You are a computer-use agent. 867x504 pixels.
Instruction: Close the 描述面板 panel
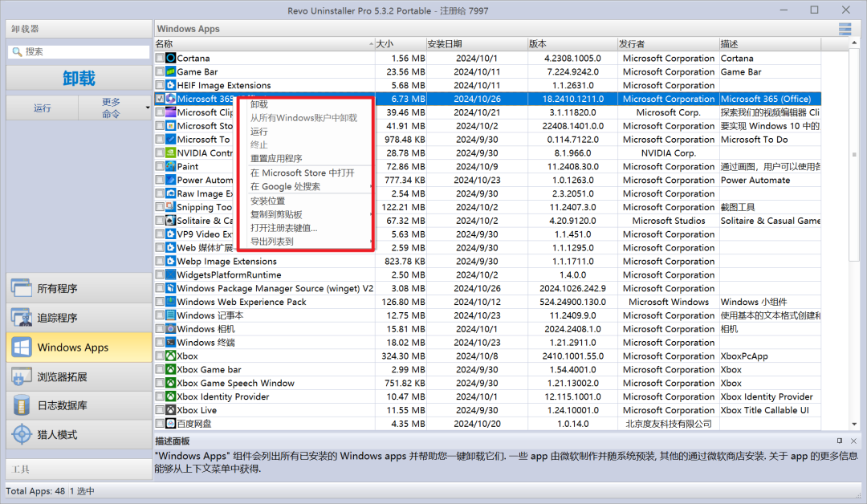(853, 441)
